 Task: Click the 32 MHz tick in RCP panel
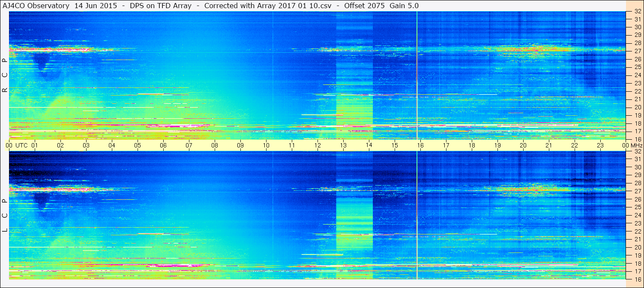637,11
